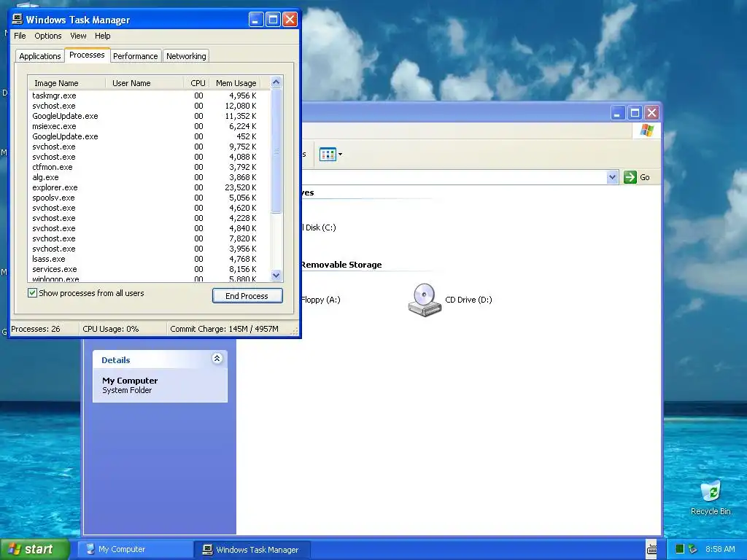The image size is (747, 560).
Task: Click the CD Drive (D:) label
Action: 468,300
